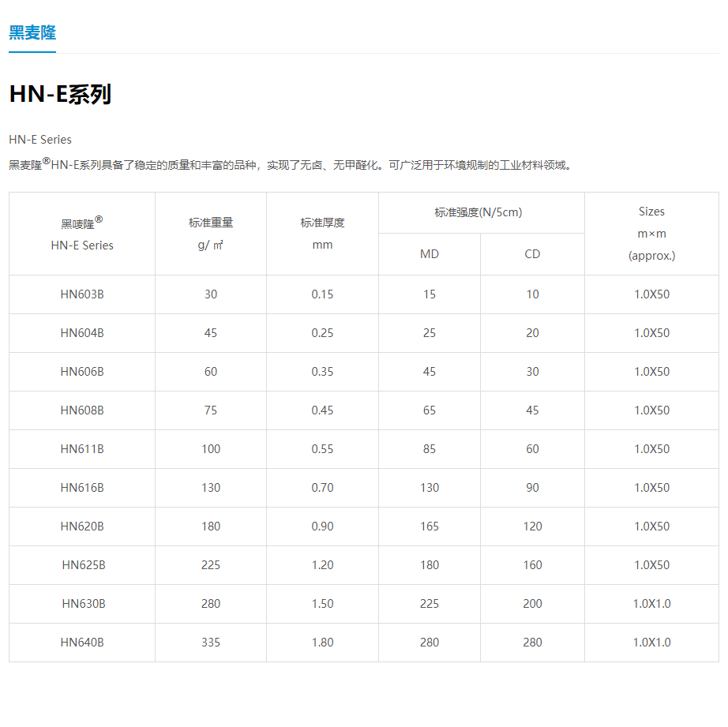This screenshot has width=728, height=727.
Task: Click the 标准重量 g/㎡ column header
Action: point(211,234)
